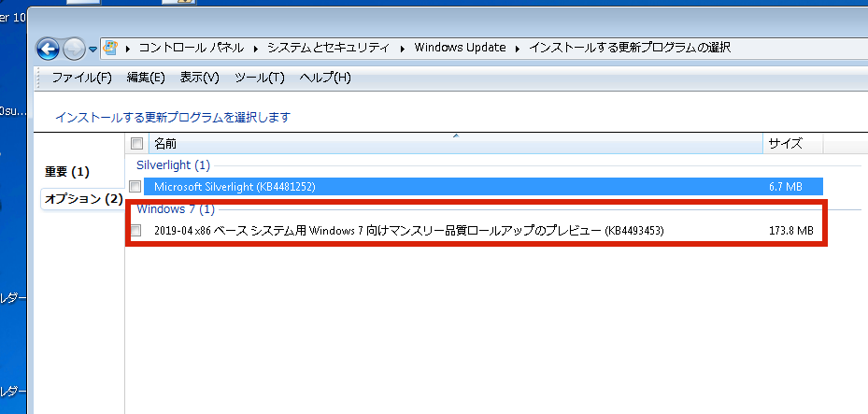Sort by the 名前 column header
Viewport: 868px width, 414px height.
pyautogui.click(x=456, y=144)
